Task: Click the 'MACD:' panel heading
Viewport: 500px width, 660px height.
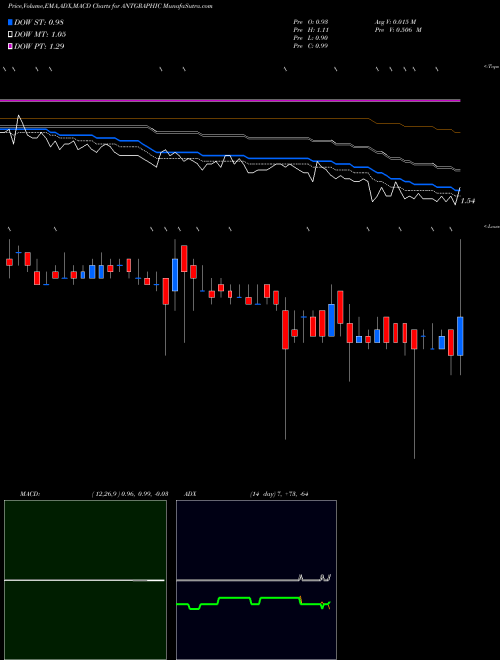Action: (30, 494)
